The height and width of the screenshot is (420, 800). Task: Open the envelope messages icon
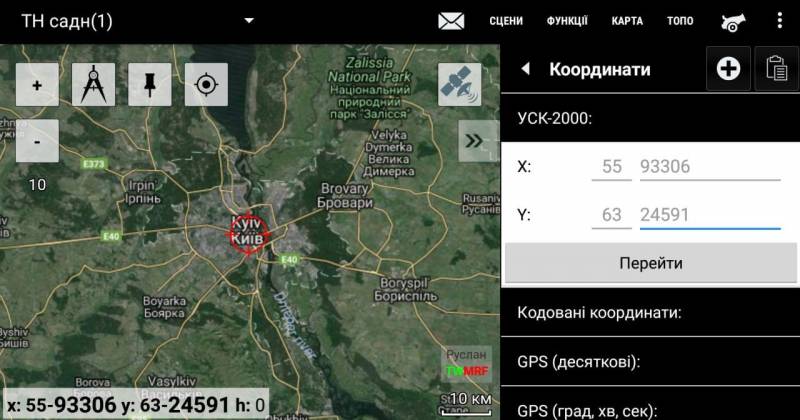point(451,21)
